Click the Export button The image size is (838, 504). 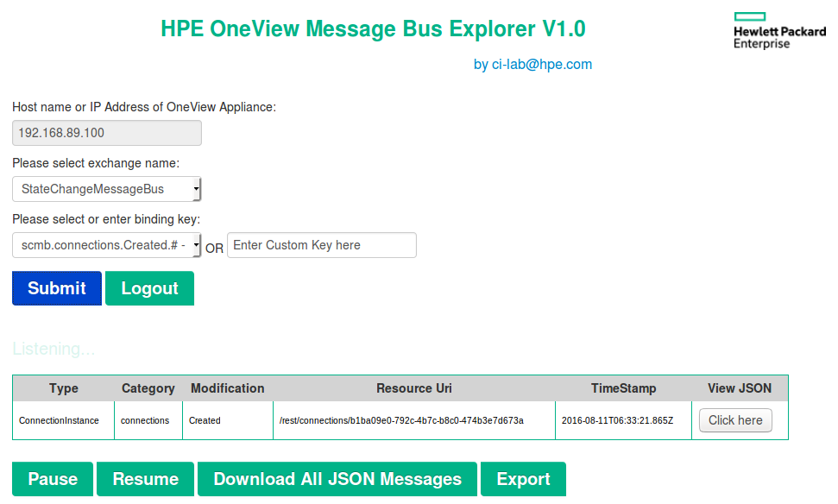click(523, 479)
